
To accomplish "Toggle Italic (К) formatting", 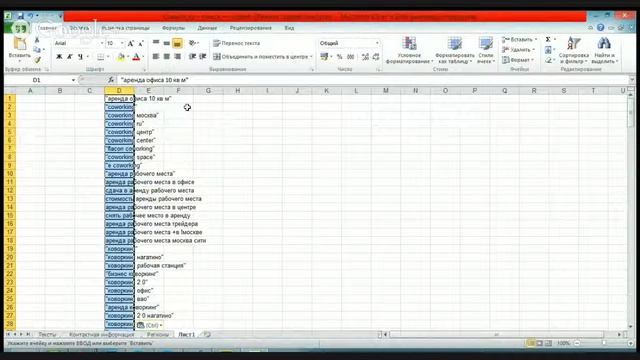I will [70, 57].
